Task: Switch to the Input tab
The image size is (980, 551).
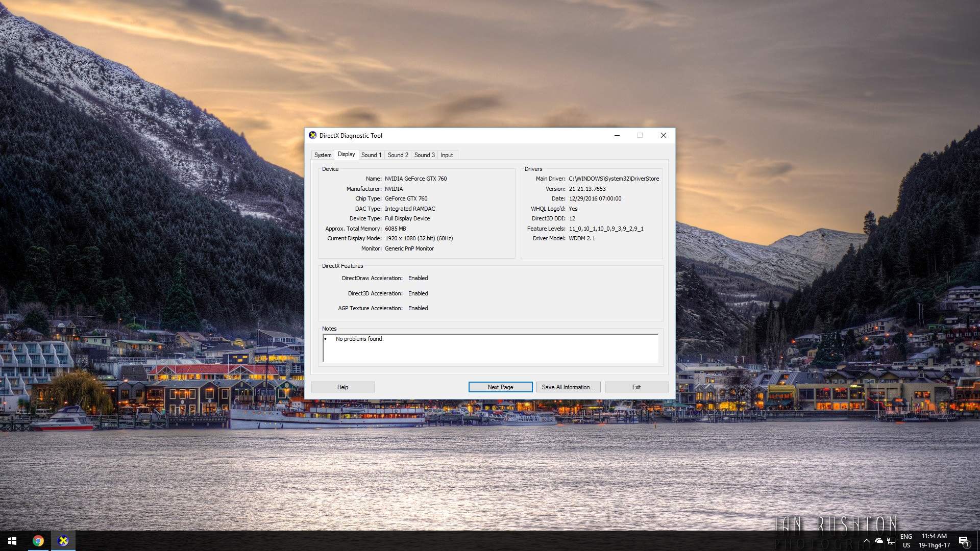Action: 447,155
